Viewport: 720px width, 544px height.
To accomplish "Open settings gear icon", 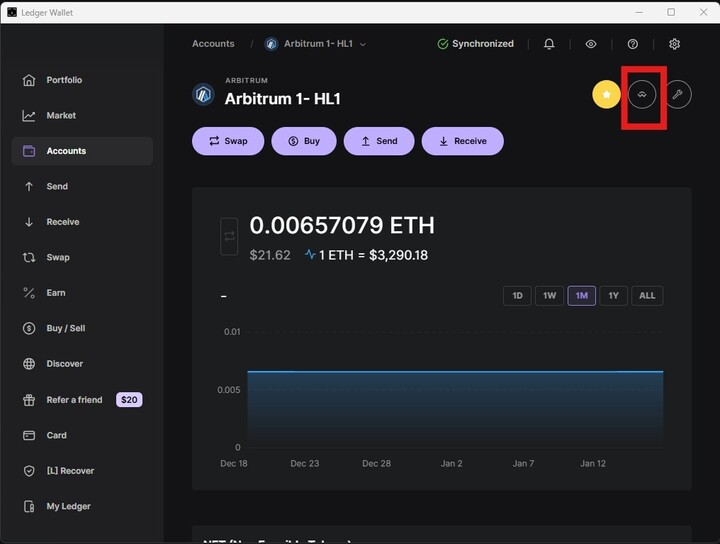I will tap(675, 44).
